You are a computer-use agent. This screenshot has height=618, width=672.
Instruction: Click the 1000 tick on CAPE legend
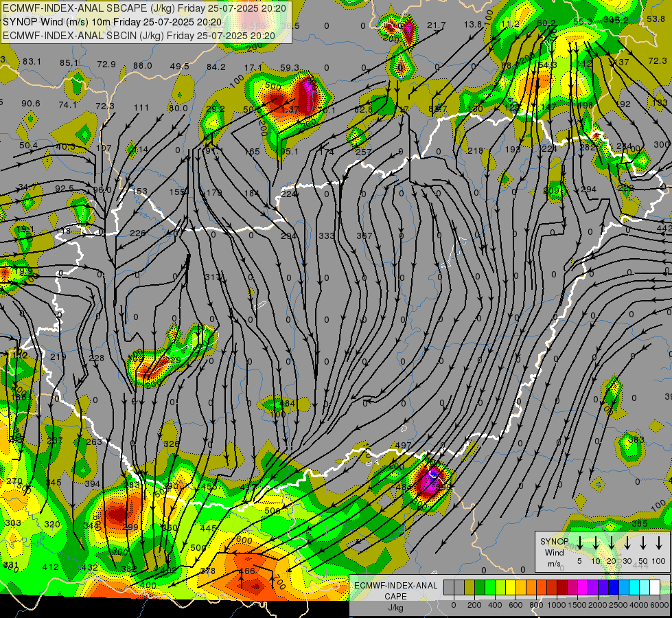(x=557, y=605)
